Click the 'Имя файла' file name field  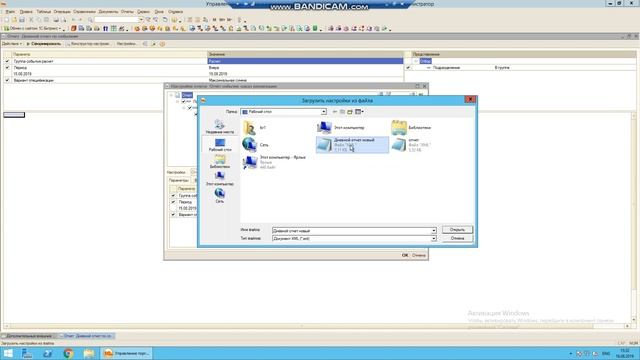(x=351, y=231)
